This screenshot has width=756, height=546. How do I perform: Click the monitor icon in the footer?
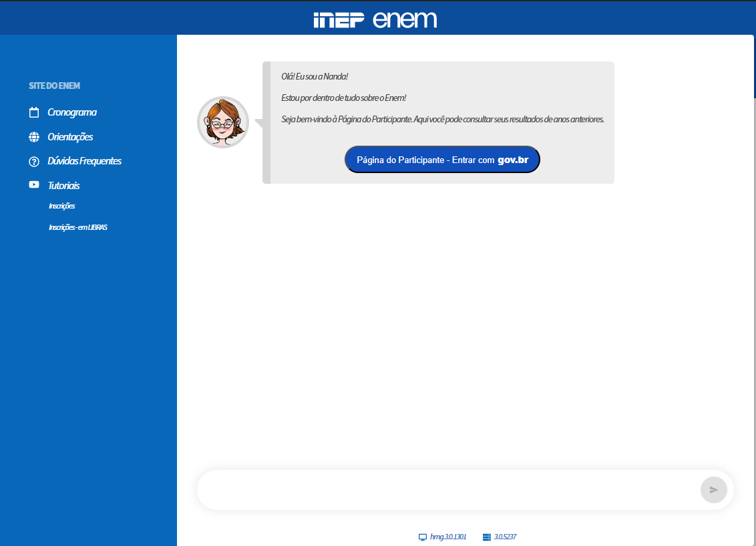pyautogui.click(x=422, y=537)
